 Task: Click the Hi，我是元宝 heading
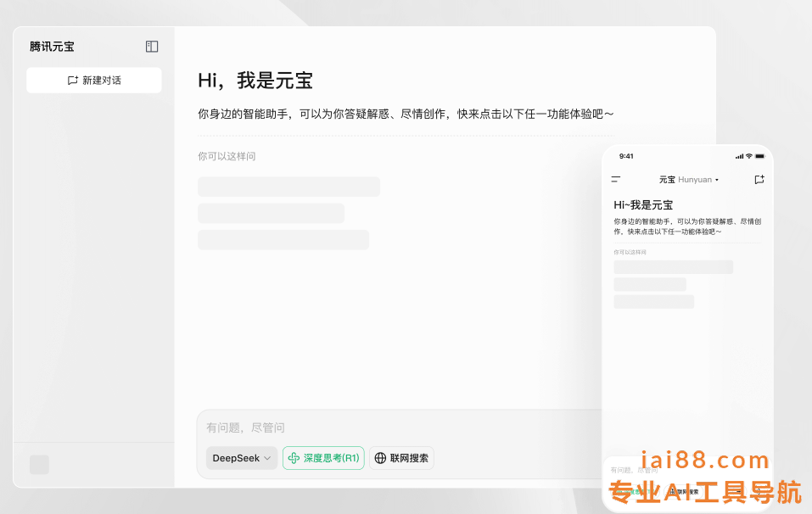coord(255,81)
